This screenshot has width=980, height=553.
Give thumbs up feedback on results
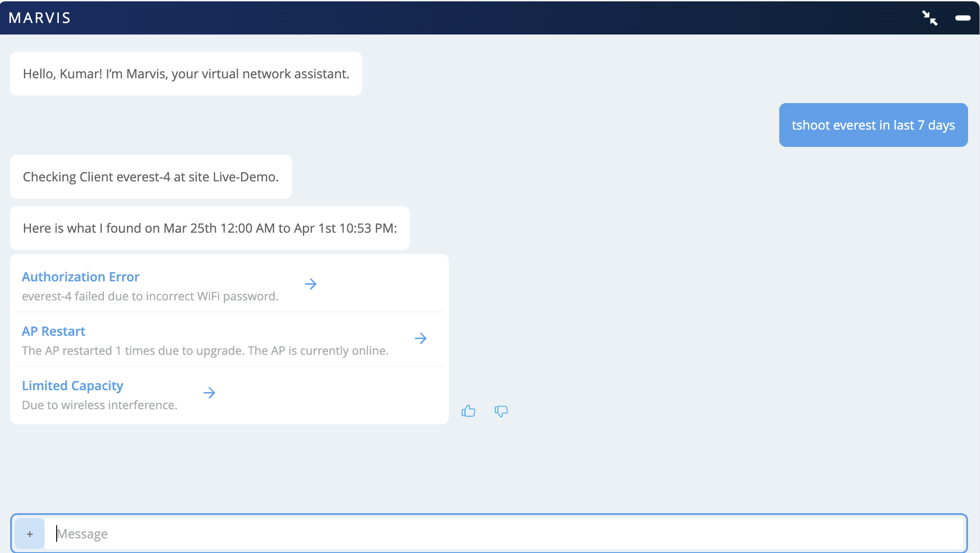(468, 411)
